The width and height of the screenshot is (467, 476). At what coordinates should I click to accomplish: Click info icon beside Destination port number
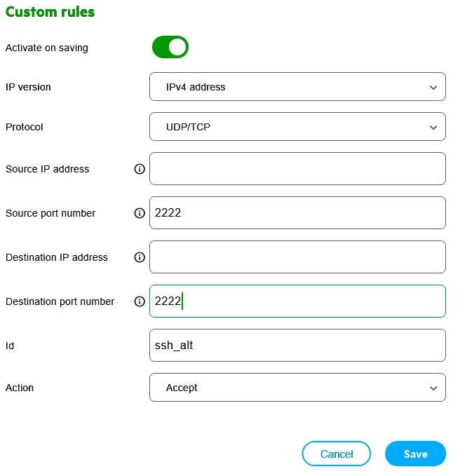pyautogui.click(x=140, y=301)
